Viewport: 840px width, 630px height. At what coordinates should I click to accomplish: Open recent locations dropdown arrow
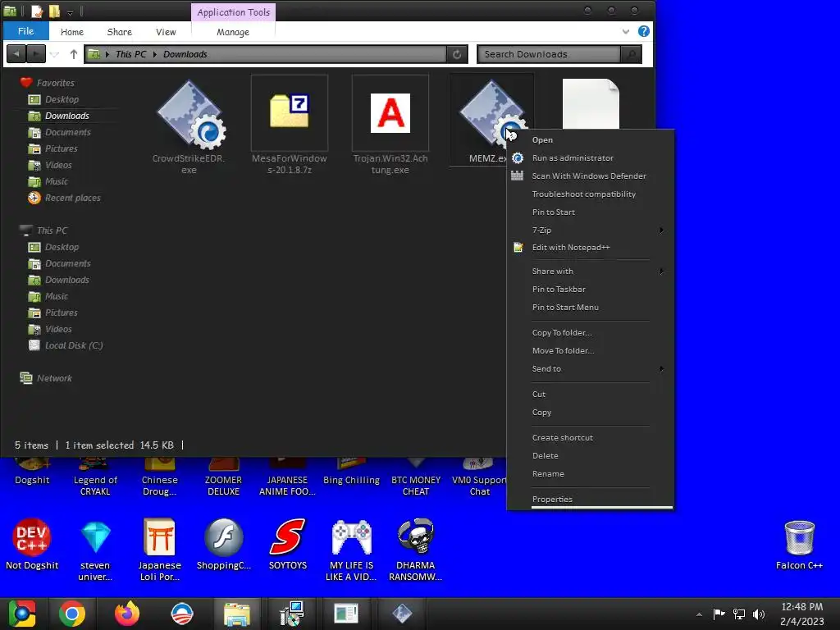coord(55,54)
